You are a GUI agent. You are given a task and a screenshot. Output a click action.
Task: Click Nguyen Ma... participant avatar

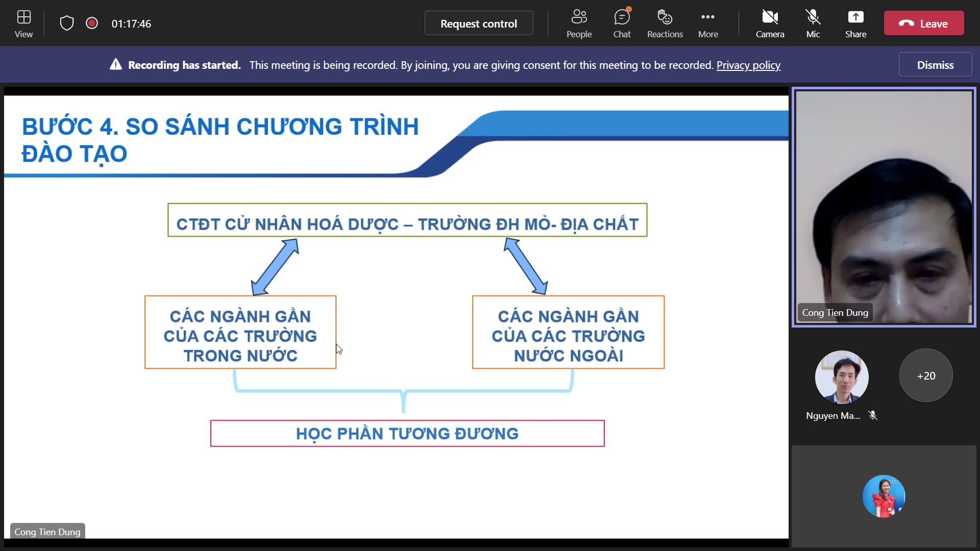(x=842, y=377)
